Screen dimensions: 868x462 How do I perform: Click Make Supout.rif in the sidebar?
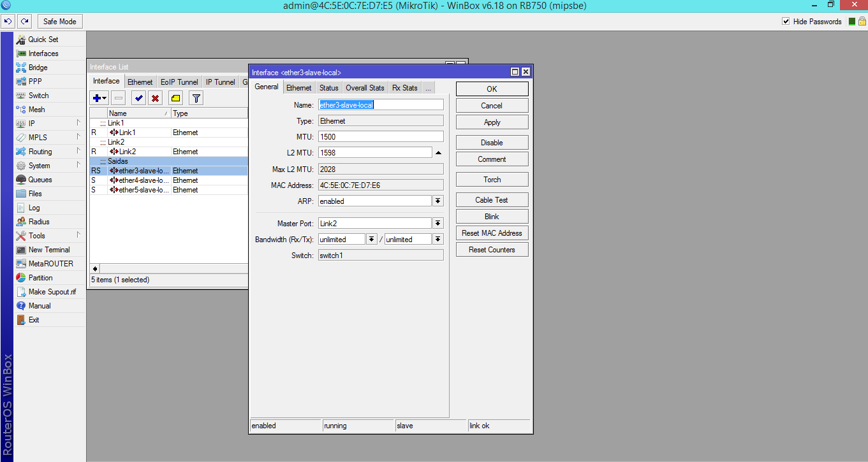(x=52, y=292)
